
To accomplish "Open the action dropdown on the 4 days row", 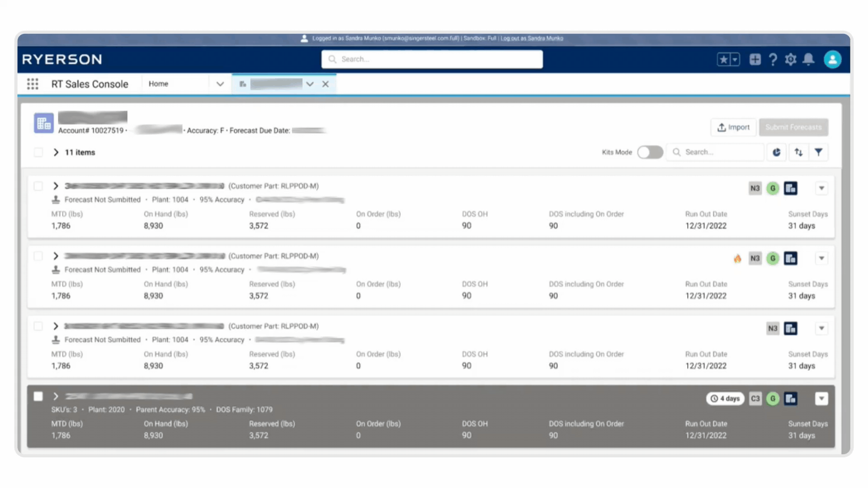I will pyautogui.click(x=821, y=399).
